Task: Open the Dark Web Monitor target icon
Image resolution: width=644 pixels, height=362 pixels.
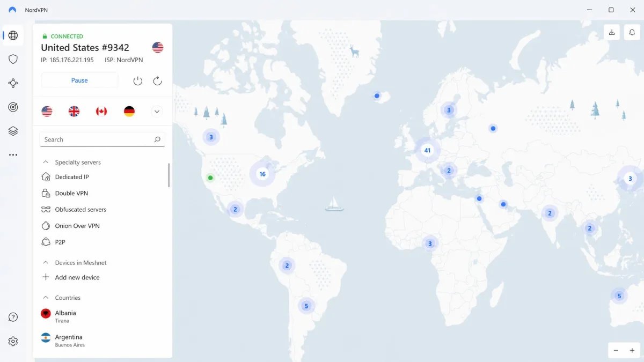Action: [13, 107]
